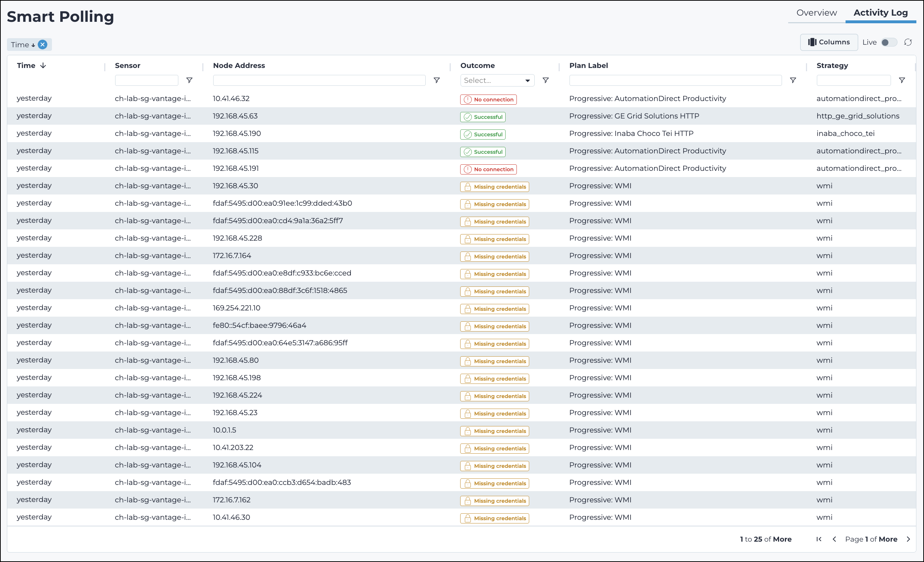Focus the Strategy filter input

coord(854,80)
